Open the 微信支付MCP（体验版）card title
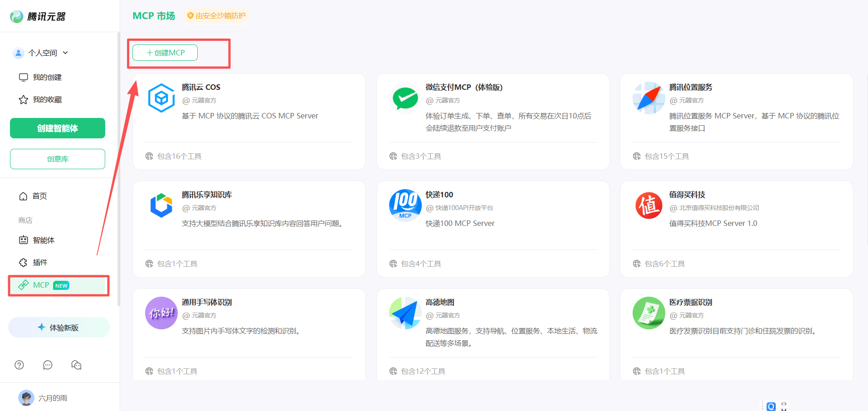868x411 pixels. tap(464, 87)
